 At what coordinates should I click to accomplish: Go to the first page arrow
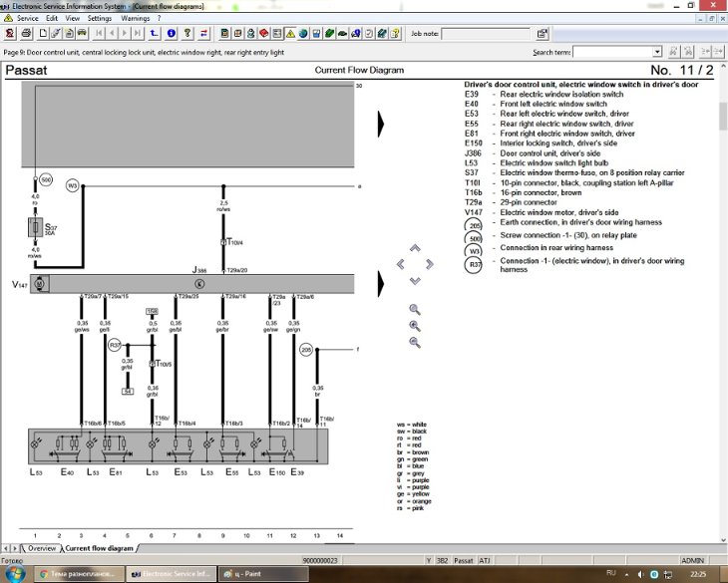[x=99, y=34]
